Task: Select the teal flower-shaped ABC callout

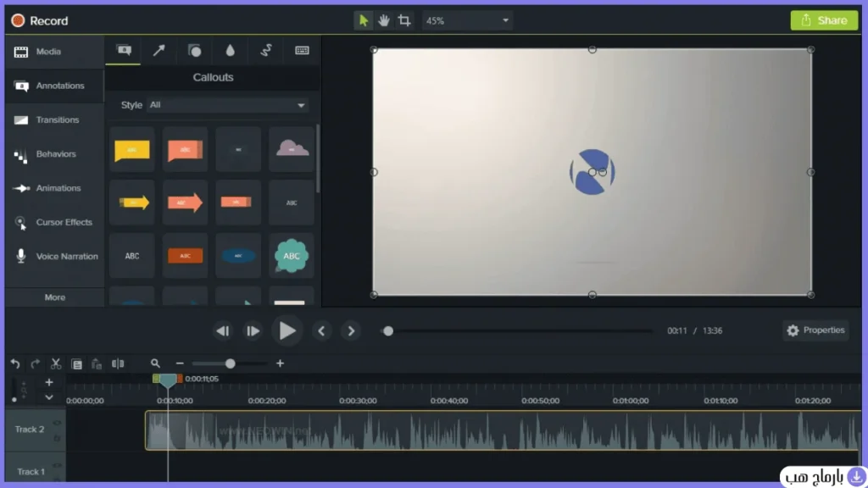Action: 292,256
